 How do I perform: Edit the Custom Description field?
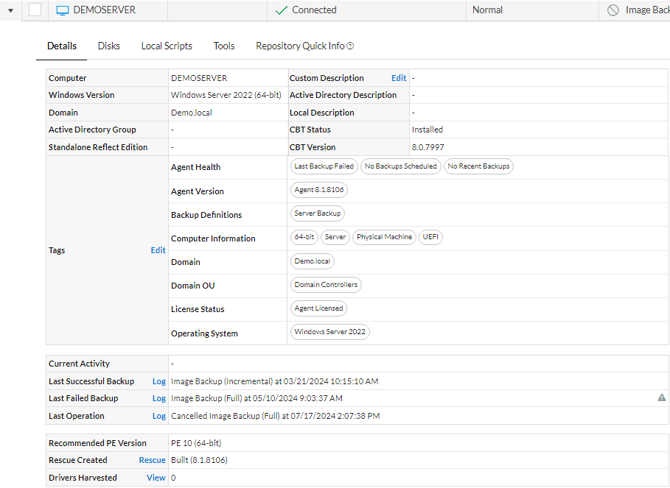[x=398, y=78]
